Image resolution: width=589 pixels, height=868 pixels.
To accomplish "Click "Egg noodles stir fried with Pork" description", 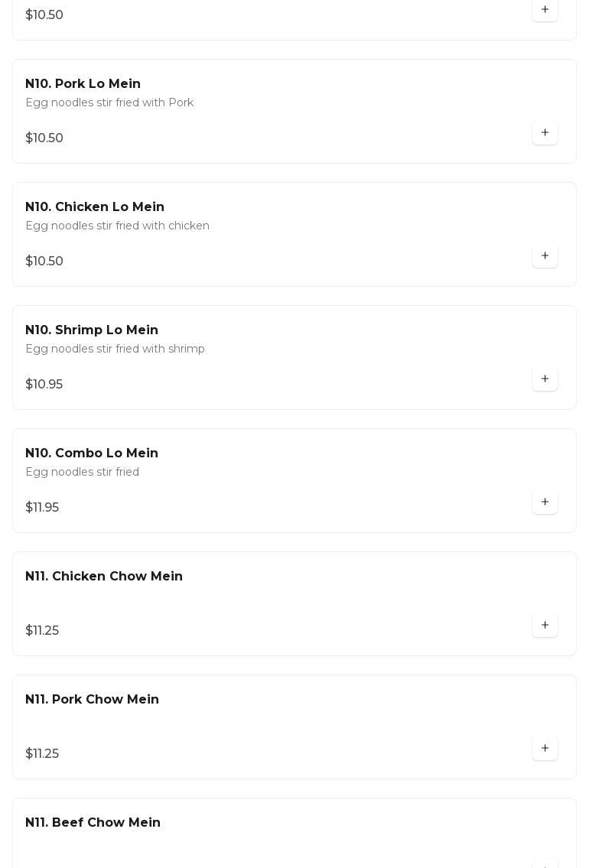I will 109,103.
